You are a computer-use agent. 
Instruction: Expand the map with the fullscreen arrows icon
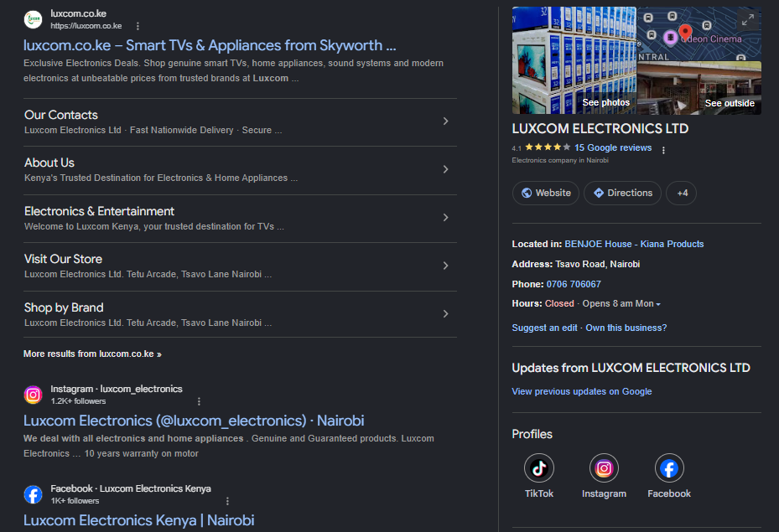pyautogui.click(x=748, y=20)
